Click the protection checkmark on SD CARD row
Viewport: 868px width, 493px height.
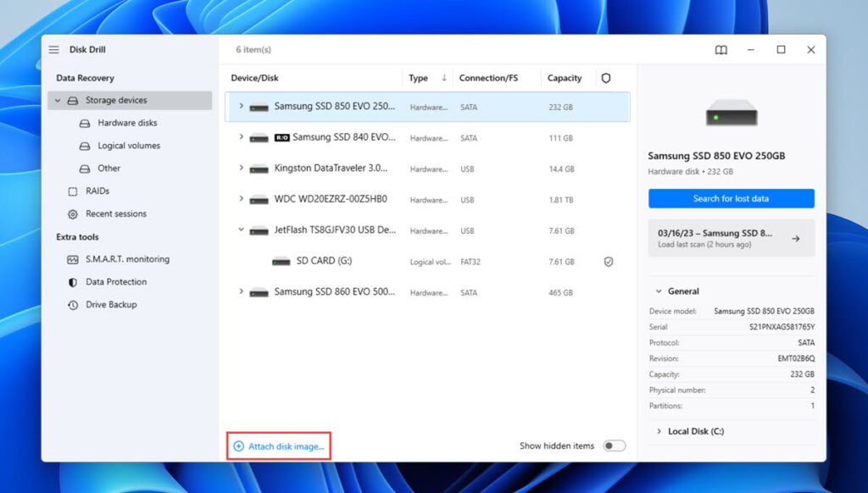[608, 262]
